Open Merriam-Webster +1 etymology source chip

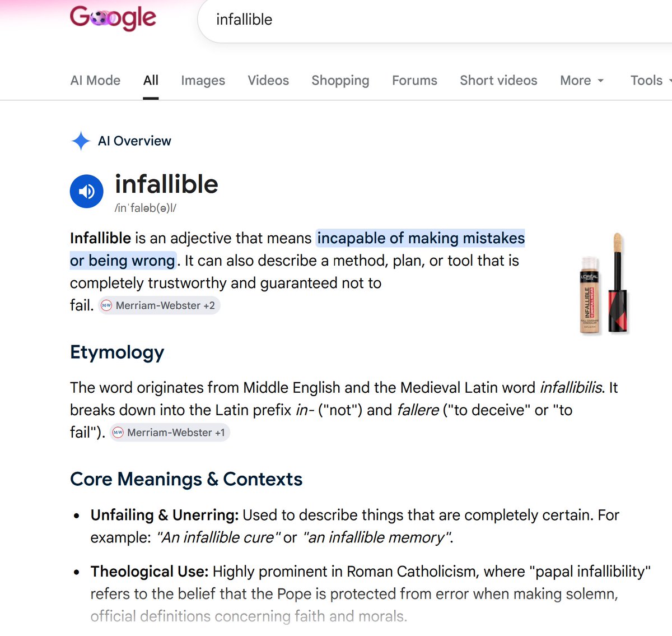pos(170,433)
